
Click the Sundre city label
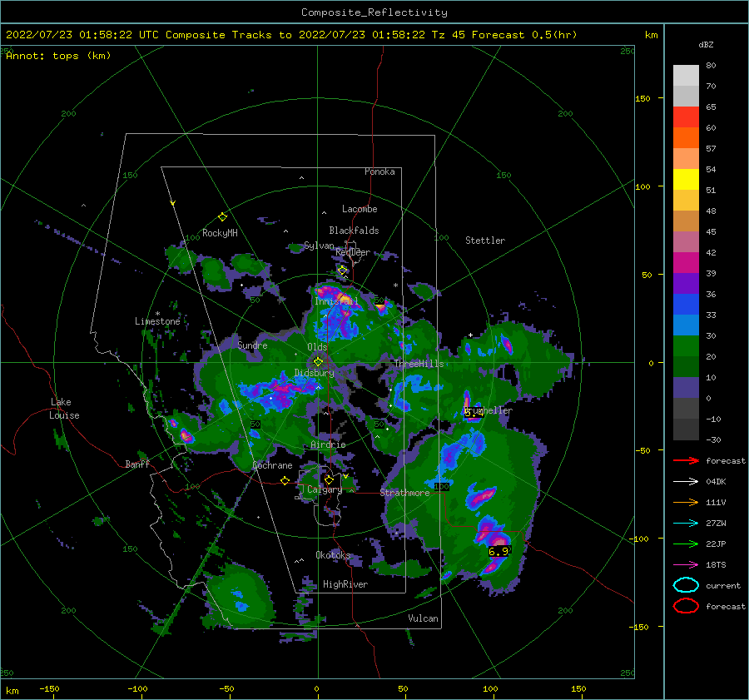pyautogui.click(x=252, y=345)
